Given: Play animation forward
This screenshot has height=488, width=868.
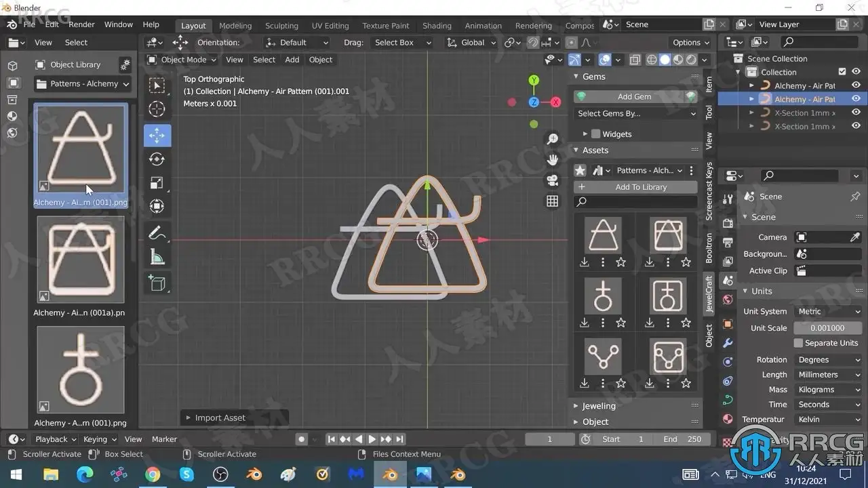Looking at the screenshot, I should tap(372, 439).
